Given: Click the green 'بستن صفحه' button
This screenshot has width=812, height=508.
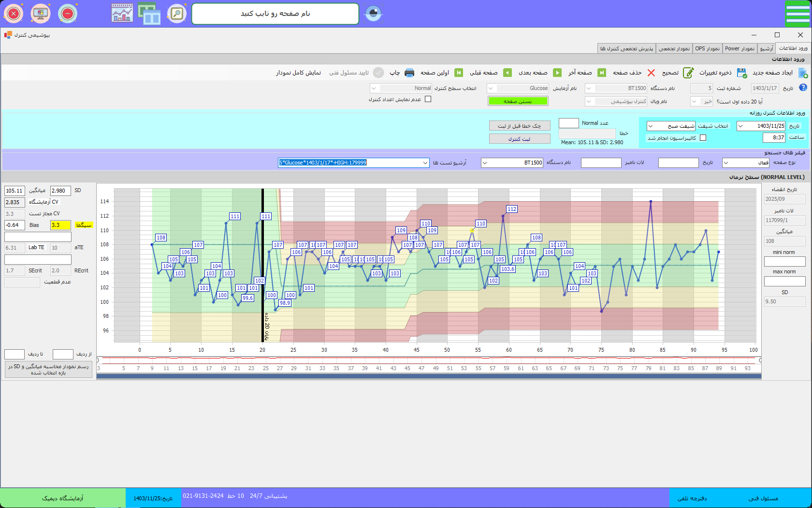Looking at the screenshot, I should (x=518, y=101).
